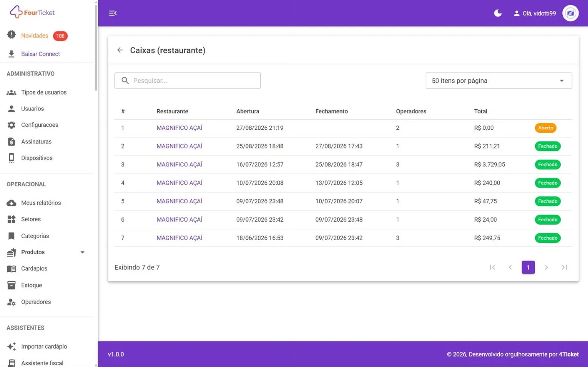Click the Aberto status badge

tap(546, 128)
